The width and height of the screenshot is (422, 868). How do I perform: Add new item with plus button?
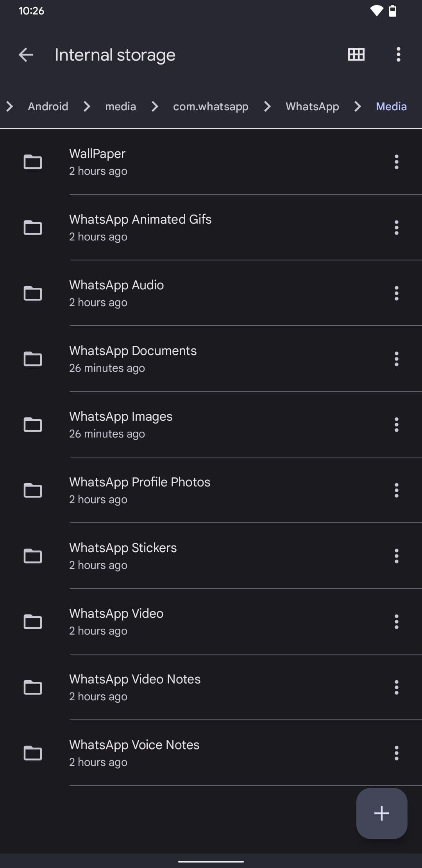(x=381, y=813)
